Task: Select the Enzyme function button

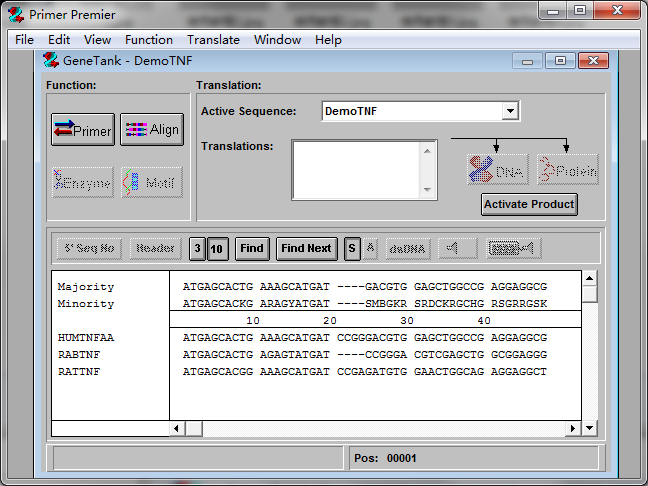Action: click(x=83, y=183)
